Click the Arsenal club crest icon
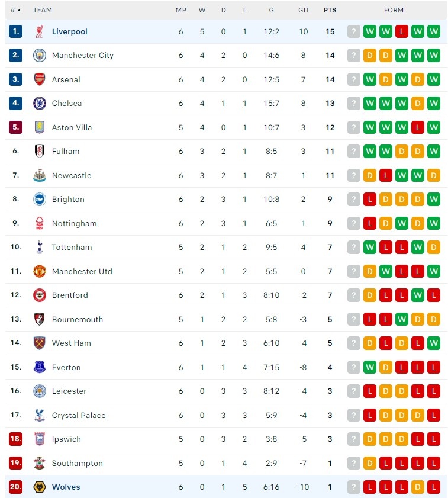This screenshot has width=448, height=498. pos(40,79)
